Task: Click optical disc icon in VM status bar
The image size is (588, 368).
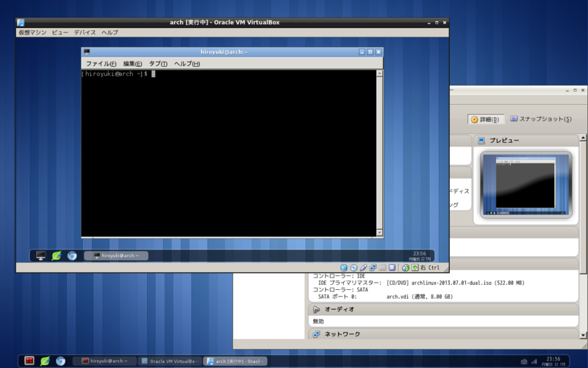Action: (354, 268)
